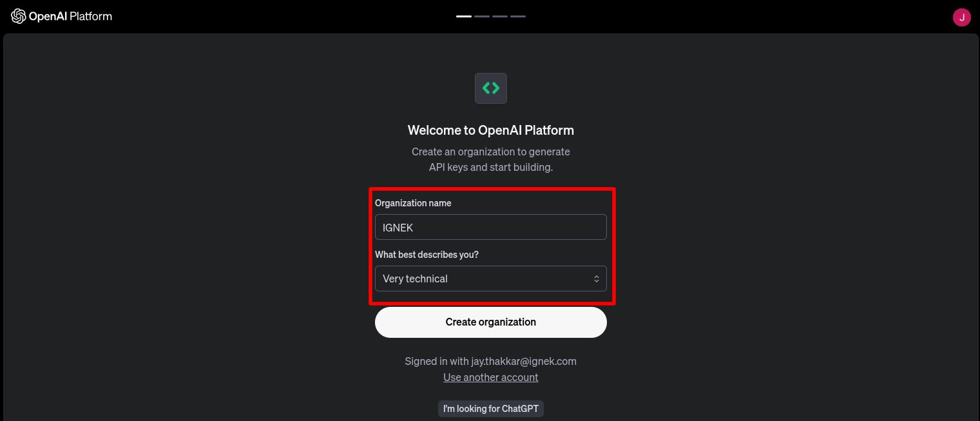Image resolution: width=980 pixels, height=421 pixels.
Task: Select the first active progress step segment
Action: 464,16
